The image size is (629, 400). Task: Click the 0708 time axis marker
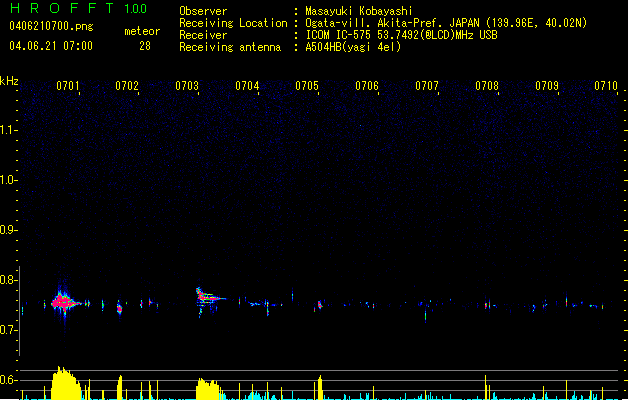point(487,86)
